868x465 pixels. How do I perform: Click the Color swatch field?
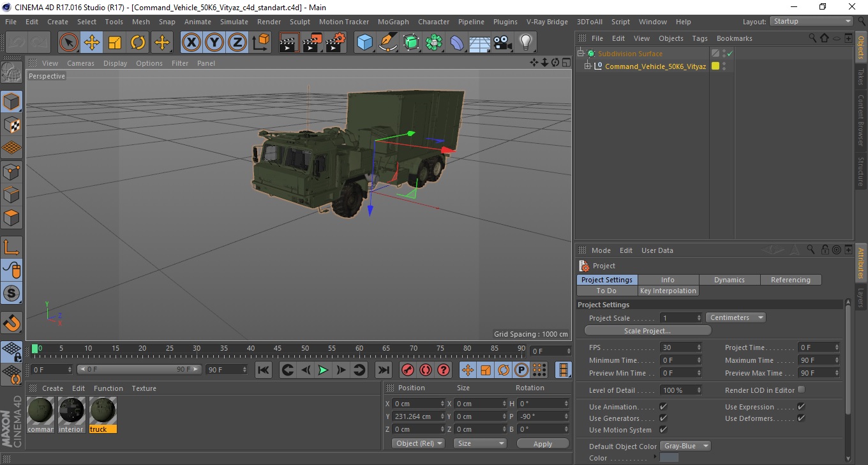(x=669, y=458)
